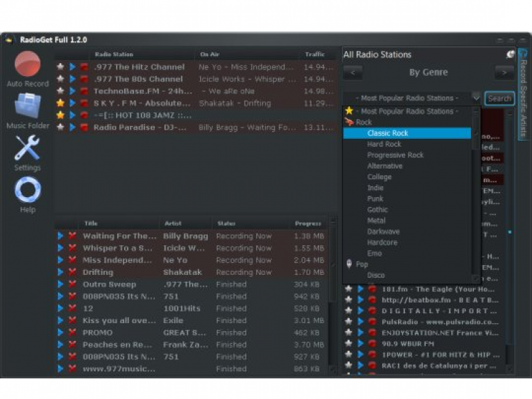The image size is (532, 399).
Task: Play the PulsRadio station
Action: click(x=360, y=322)
